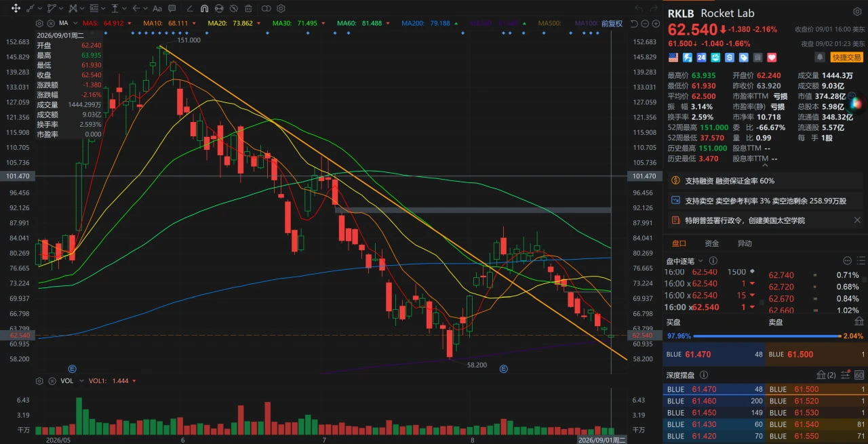Viewport: 868px width, 444px height.
Task: Open pitchfork tool options dropdown
Action: [82, 9]
